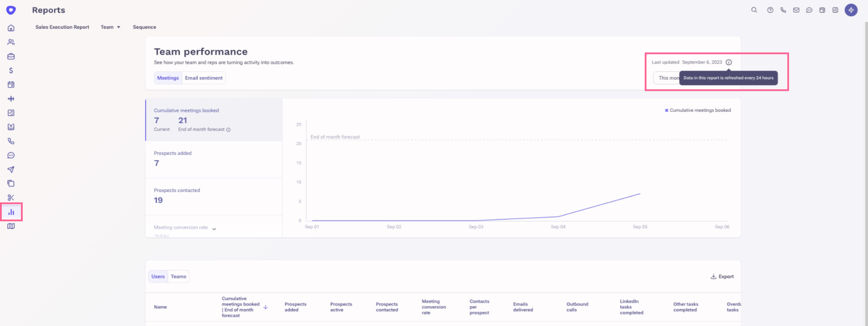The image size is (868, 326).
Task: Open the Prospects people icon in sidebar
Action: tap(11, 42)
